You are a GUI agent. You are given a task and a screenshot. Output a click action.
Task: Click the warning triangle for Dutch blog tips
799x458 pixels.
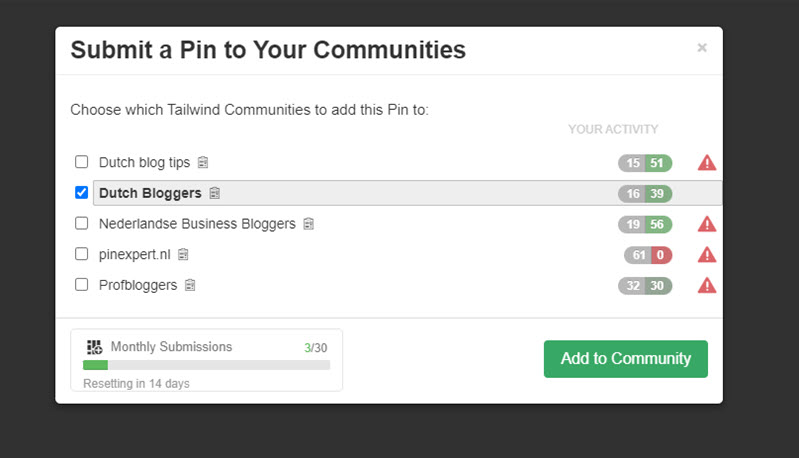click(x=707, y=162)
